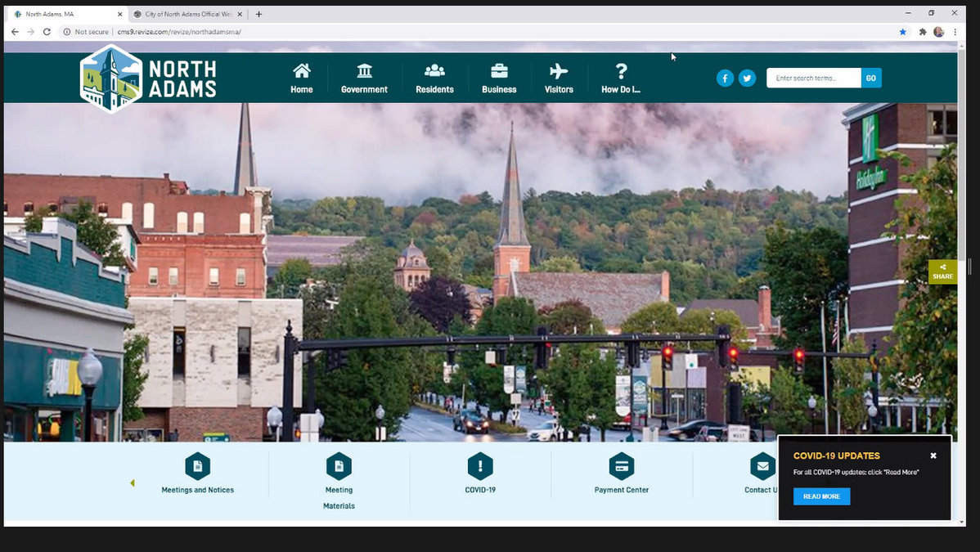Screen dimensions: 980x552
Task: Open the Payment Center card icon
Action: pyautogui.click(x=622, y=466)
